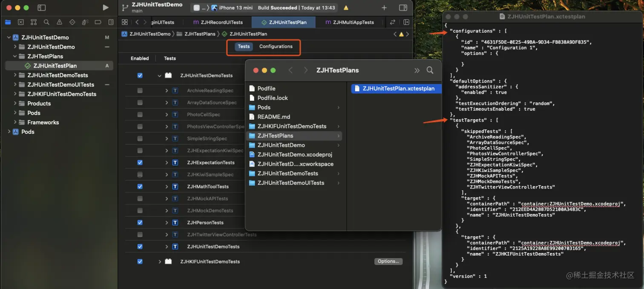
Task: Expand the Frameworks group
Action: click(x=15, y=122)
